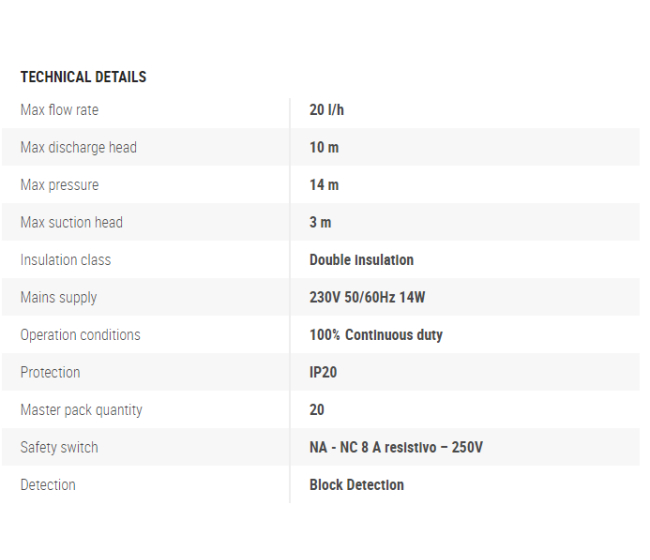The width and height of the screenshot is (650, 560).
Task: Select the NA - NC 8 A resistivo value
Action: click(x=396, y=447)
